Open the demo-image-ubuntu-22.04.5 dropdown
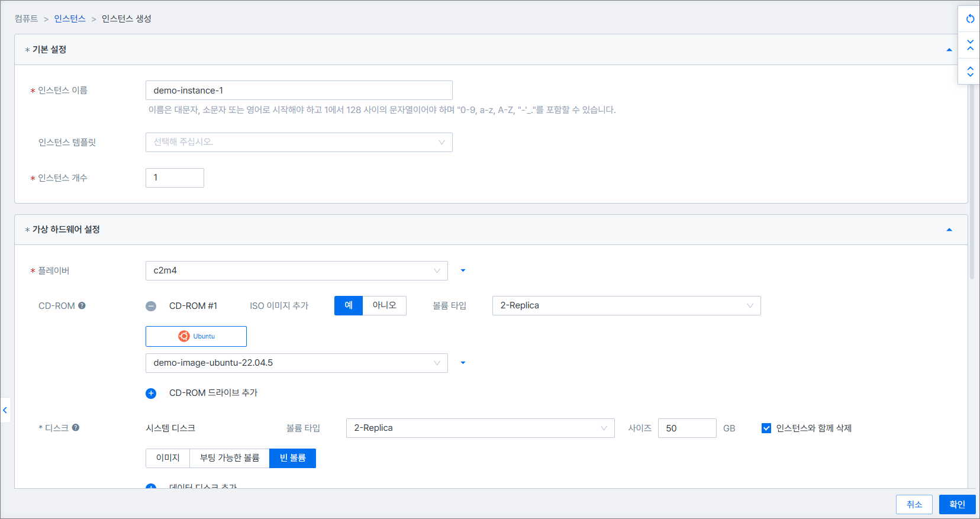 pos(296,363)
